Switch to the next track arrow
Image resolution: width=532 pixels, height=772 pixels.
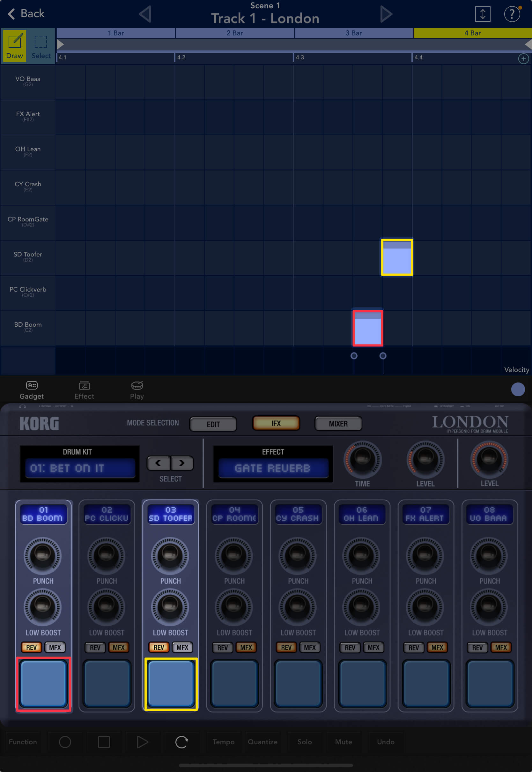click(386, 14)
